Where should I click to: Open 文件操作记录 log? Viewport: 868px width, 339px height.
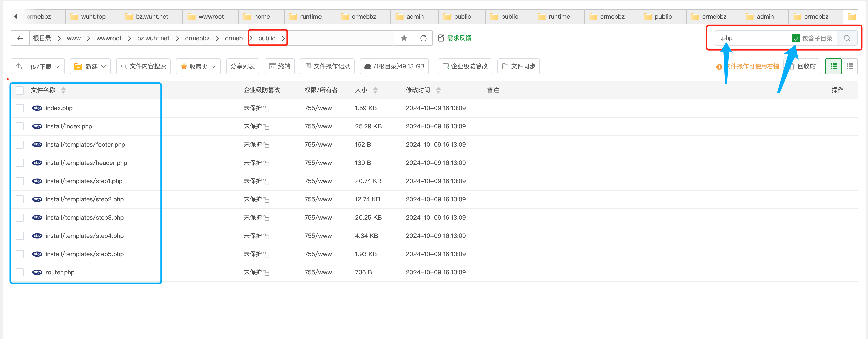(327, 66)
